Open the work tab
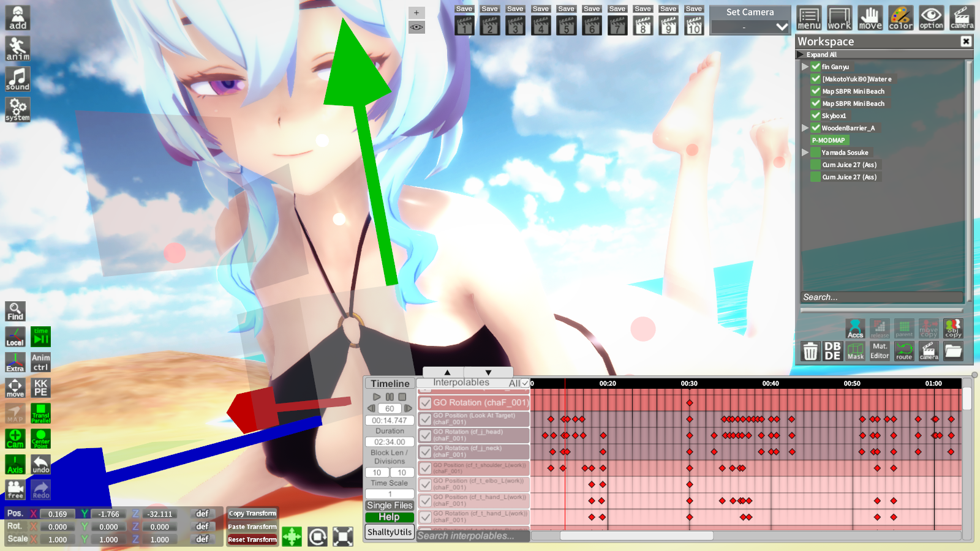 tap(840, 18)
